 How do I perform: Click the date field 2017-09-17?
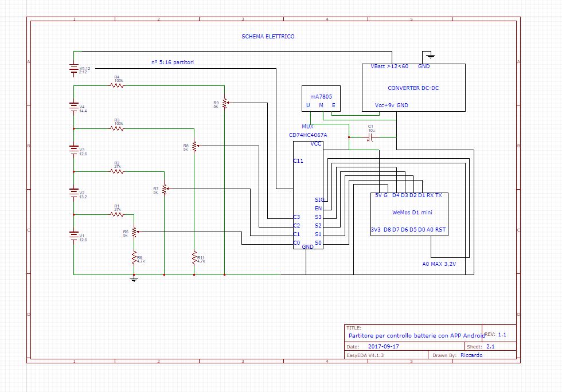[384, 347]
